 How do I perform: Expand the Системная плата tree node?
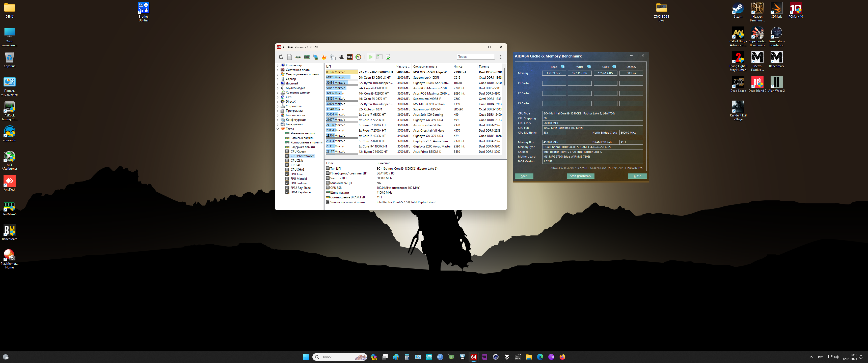(x=278, y=70)
